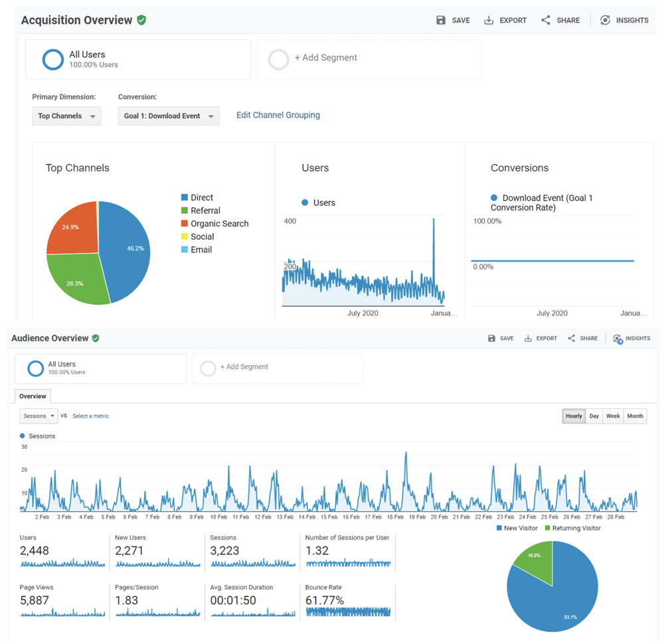Click the Bounce Rate value 61.77%

pyautogui.click(x=325, y=600)
